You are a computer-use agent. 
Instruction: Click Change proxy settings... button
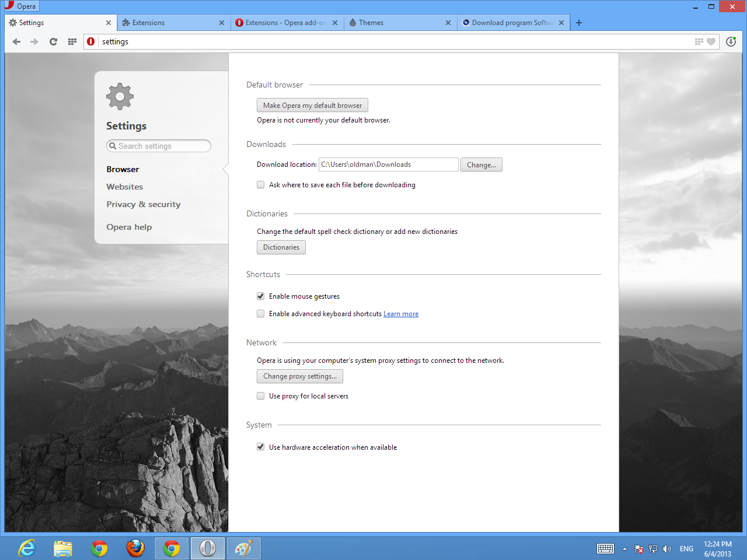300,376
